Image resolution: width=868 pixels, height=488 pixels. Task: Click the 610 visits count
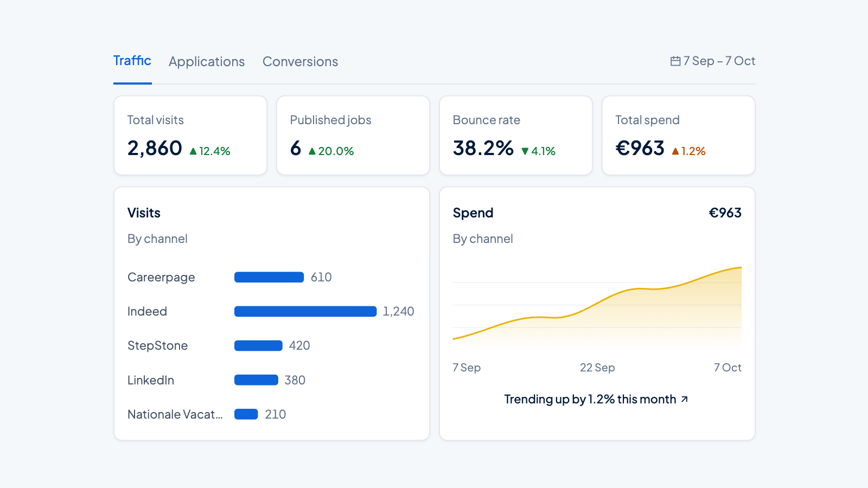point(321,277)
